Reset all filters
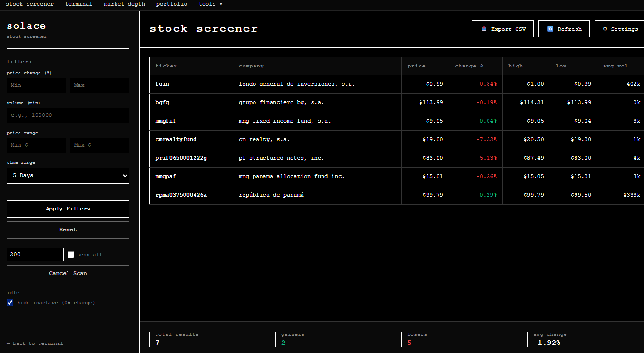The height and width of the screenshot is (353, 644). (x=68, y=229)
